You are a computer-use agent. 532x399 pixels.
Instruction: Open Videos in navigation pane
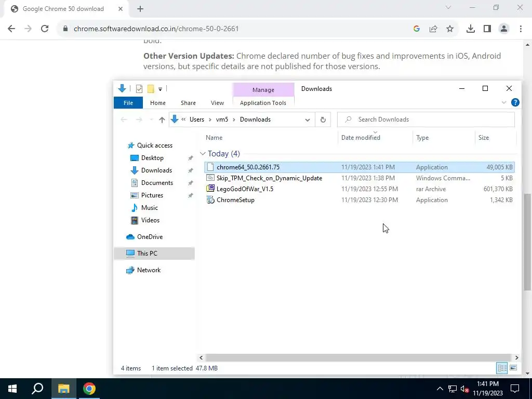[150, 220]
